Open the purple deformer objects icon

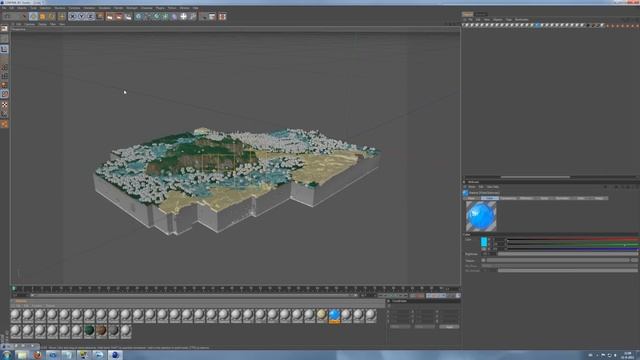tap(174, 16)
